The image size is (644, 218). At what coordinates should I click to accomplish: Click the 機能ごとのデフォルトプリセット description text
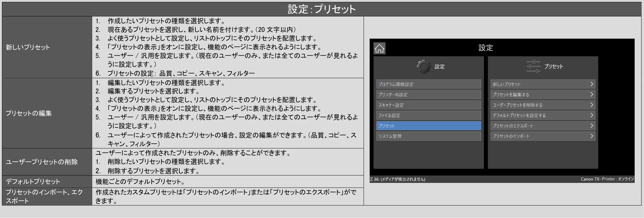tap(140, 182)
